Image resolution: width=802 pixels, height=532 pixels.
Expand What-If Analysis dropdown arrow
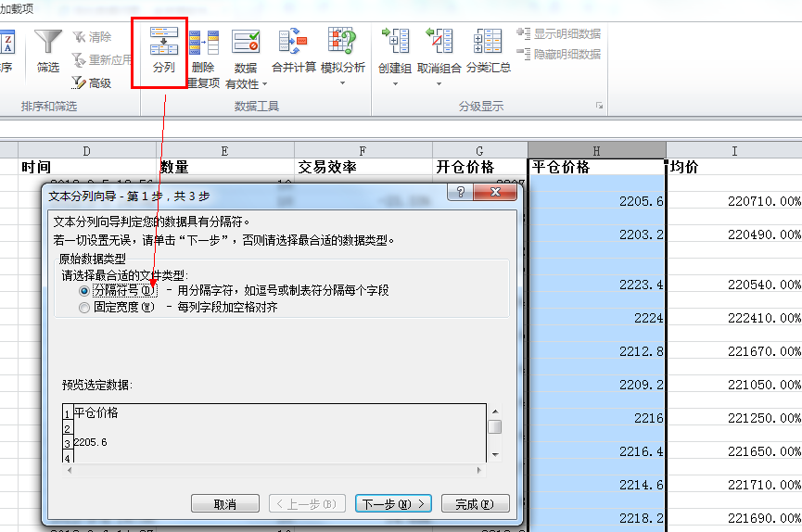(x=342, y=82)
